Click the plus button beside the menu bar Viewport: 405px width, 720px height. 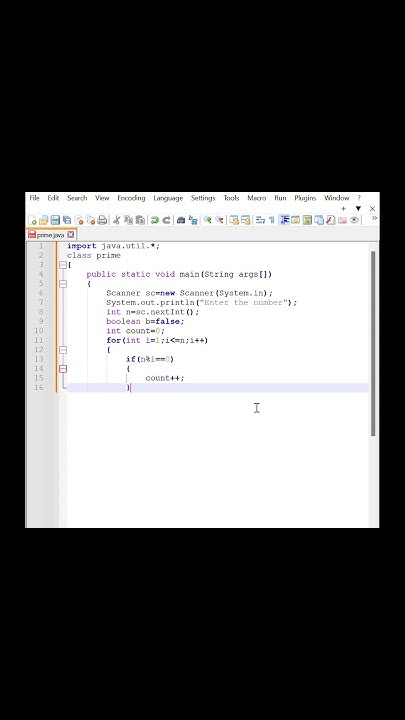(343, 209)
